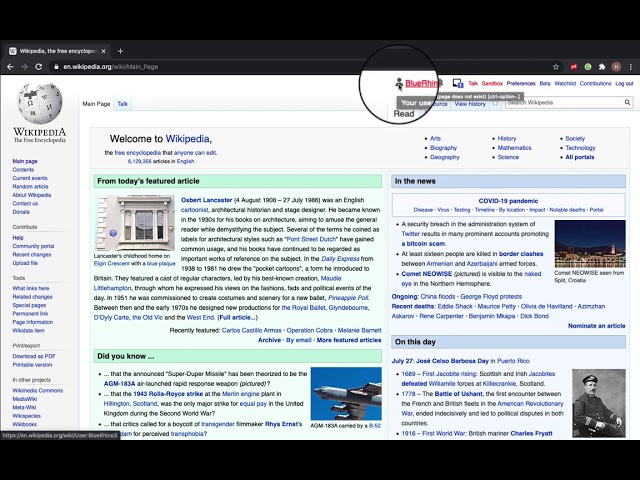640x480 pixels.
Task: Open the Sandbox link
Action: coord(492,83)
